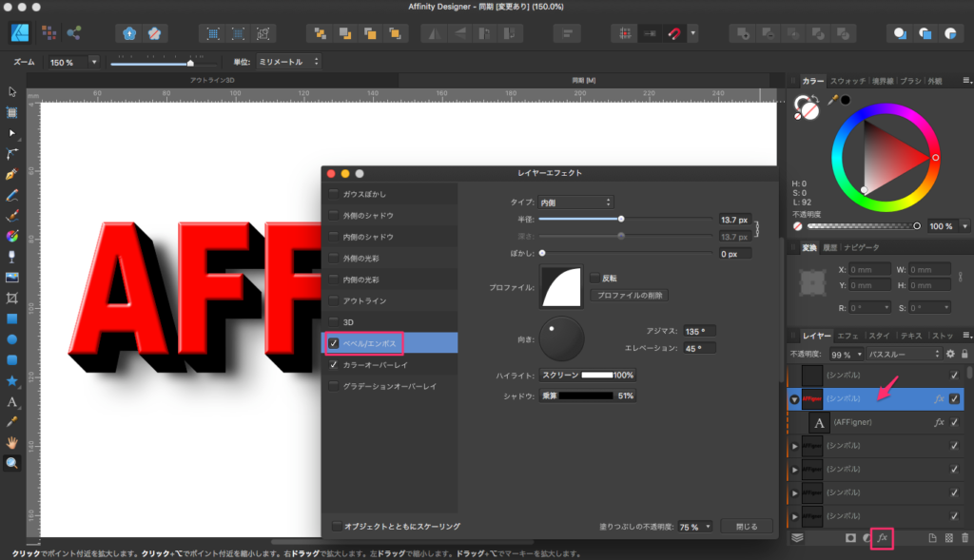The image size is (974, 560).
Task: Toggle the snapping magnet icon
Action: pyautogui.click(x=674, y=33)
